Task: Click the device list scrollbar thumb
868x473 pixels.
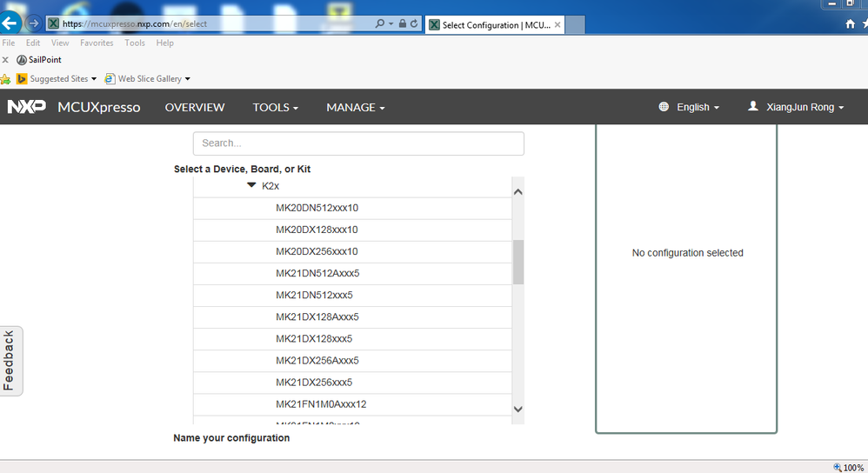Action: (518, 263)
